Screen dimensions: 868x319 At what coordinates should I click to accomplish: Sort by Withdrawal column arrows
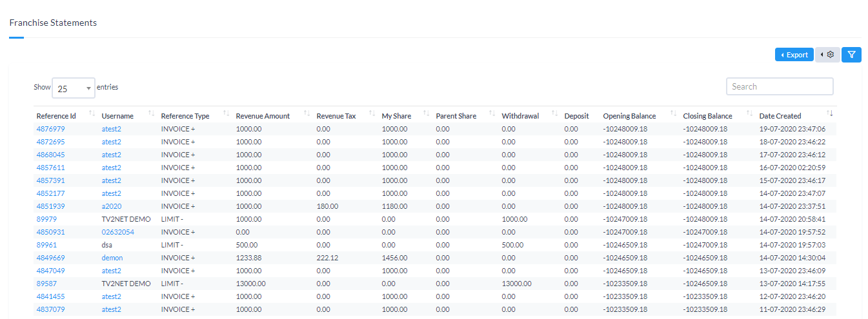pyautogui.click(x=554, y=114)
